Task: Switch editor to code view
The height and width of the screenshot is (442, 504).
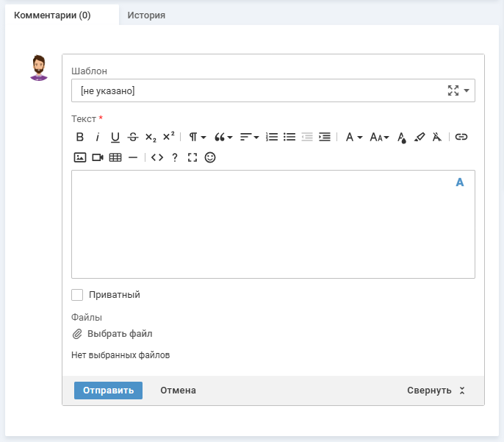Action: [156, 157]
